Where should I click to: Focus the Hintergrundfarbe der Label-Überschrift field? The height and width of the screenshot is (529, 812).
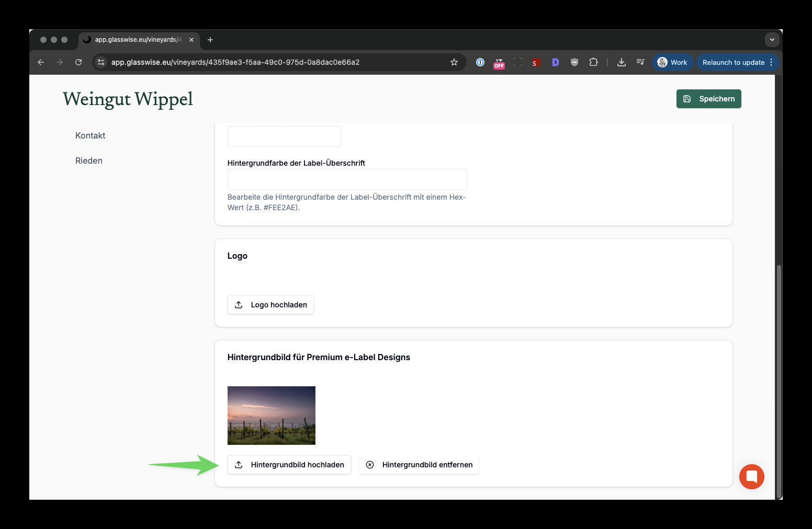click(347, 179)
